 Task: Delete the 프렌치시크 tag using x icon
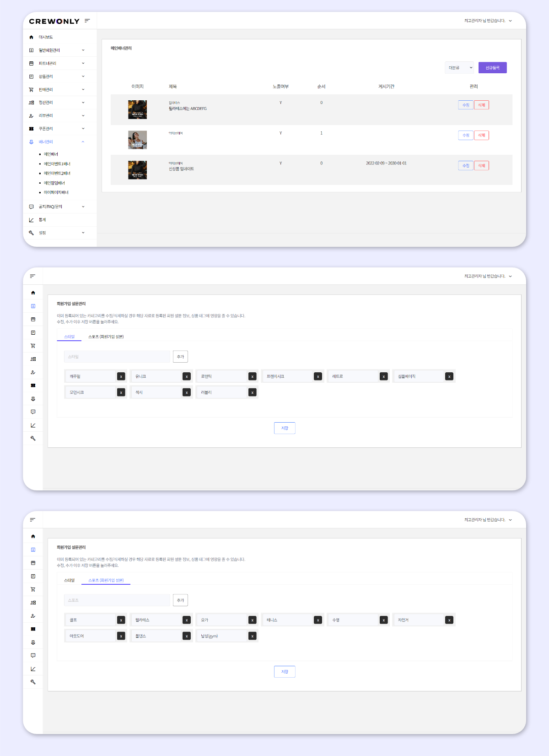point(318,376)
